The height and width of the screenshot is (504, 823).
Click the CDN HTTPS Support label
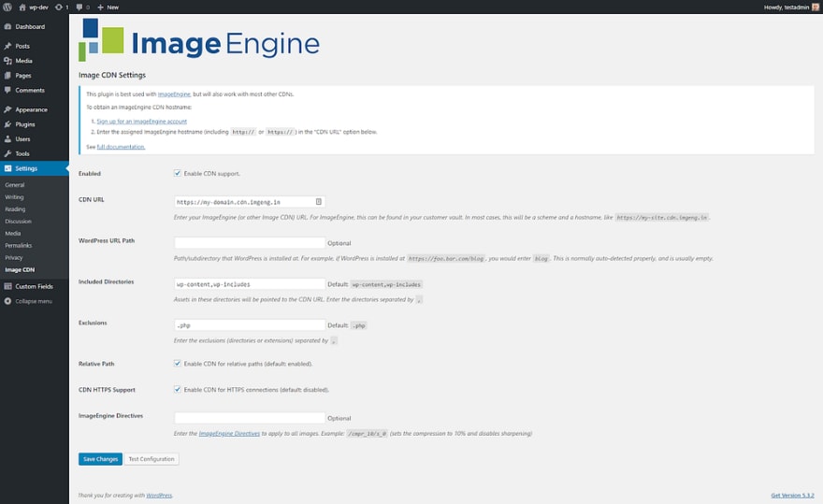107,390
